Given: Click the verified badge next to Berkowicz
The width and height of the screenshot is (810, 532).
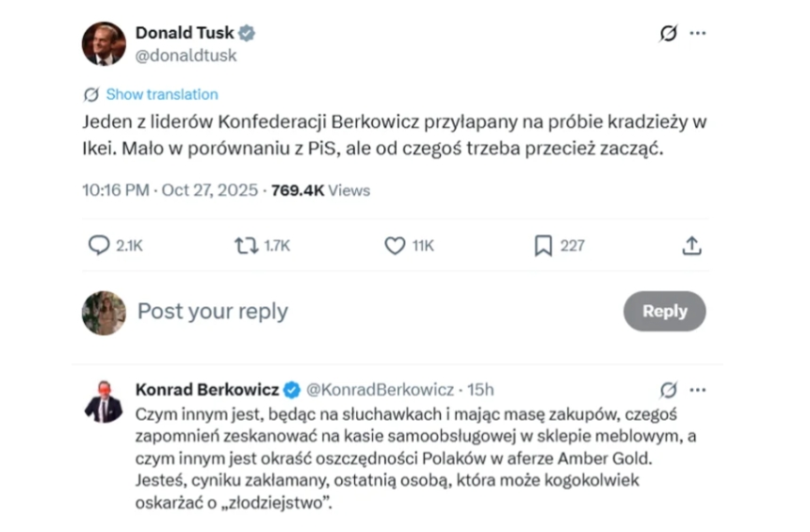Looking at the screenshot, I should (292, 389).
